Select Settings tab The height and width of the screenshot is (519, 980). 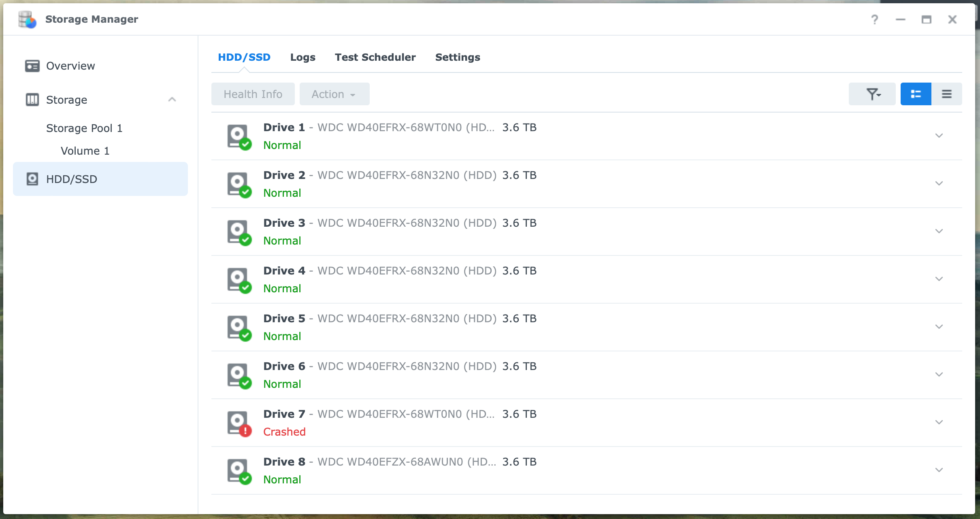tap(457, 57)
